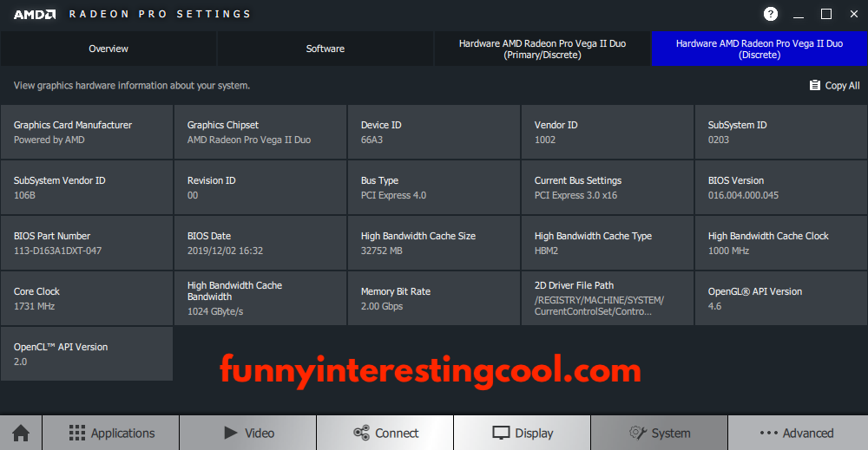868x450 pixels.
Task: Click the BIOS Part Number tile
Action: pos(87,243)
